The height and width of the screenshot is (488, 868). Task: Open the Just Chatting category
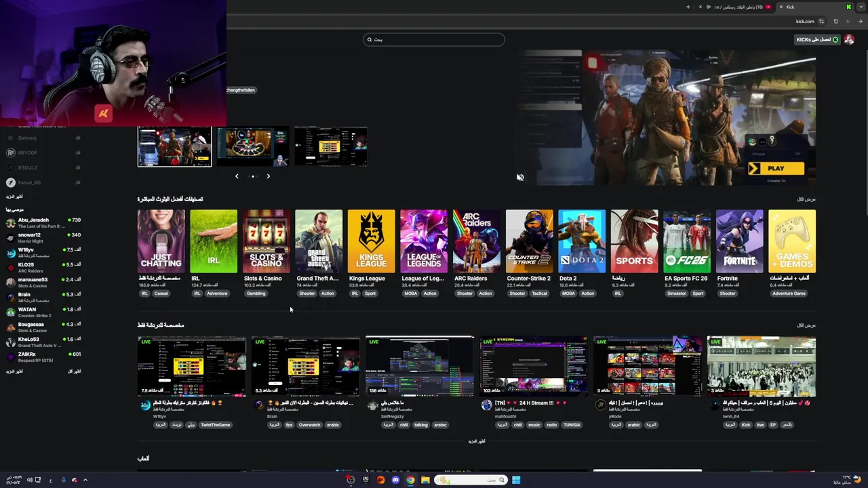click(x=161, y=241)
